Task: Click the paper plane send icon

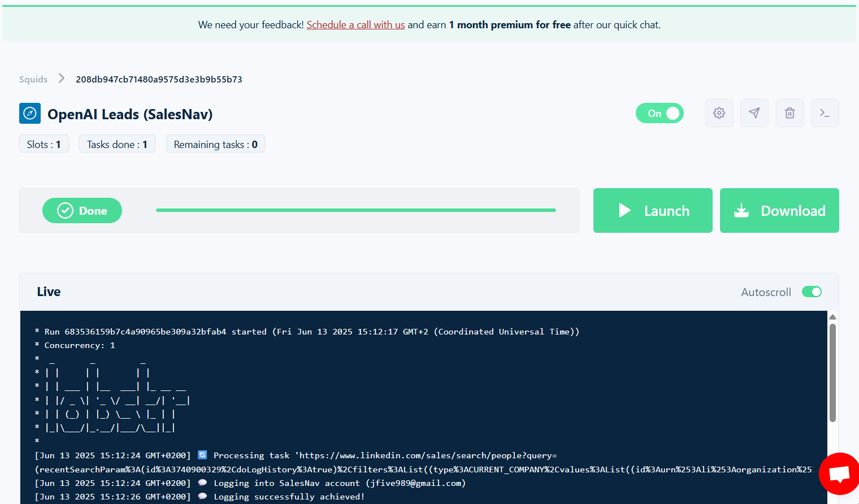Action: pos(754,113)
